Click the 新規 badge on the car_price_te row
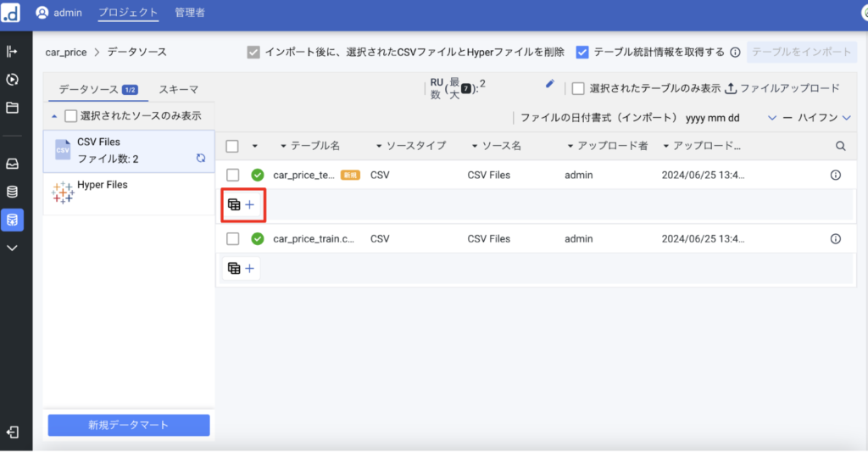Viewport: 868px width, 452px height. tap(350, 175)
